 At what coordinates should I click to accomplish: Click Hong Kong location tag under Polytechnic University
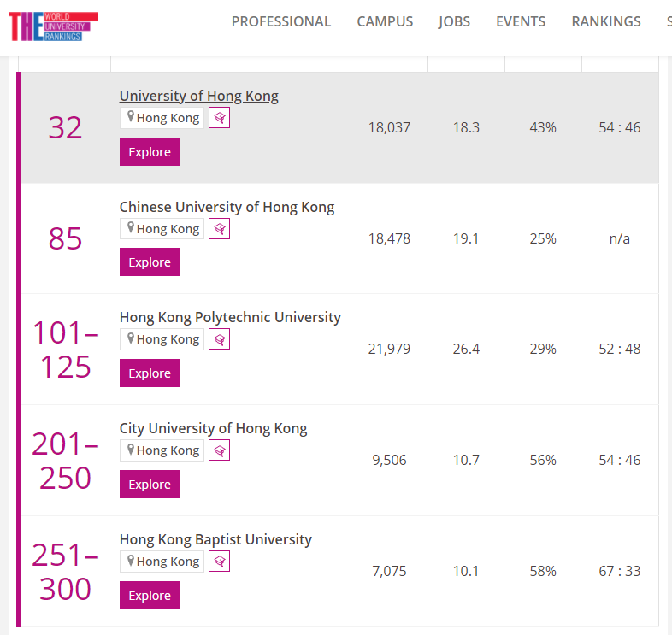tap(162, 339)
